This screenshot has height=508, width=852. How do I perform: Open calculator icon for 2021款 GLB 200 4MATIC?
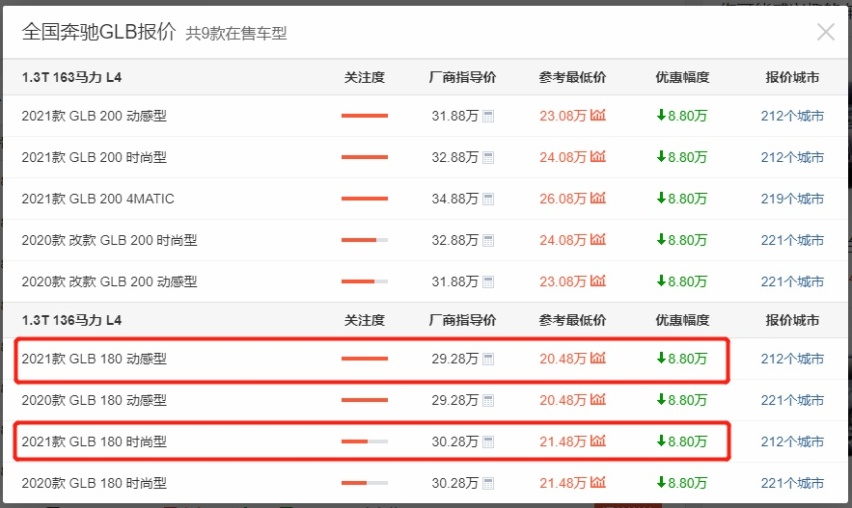click(x=488, y=199)
